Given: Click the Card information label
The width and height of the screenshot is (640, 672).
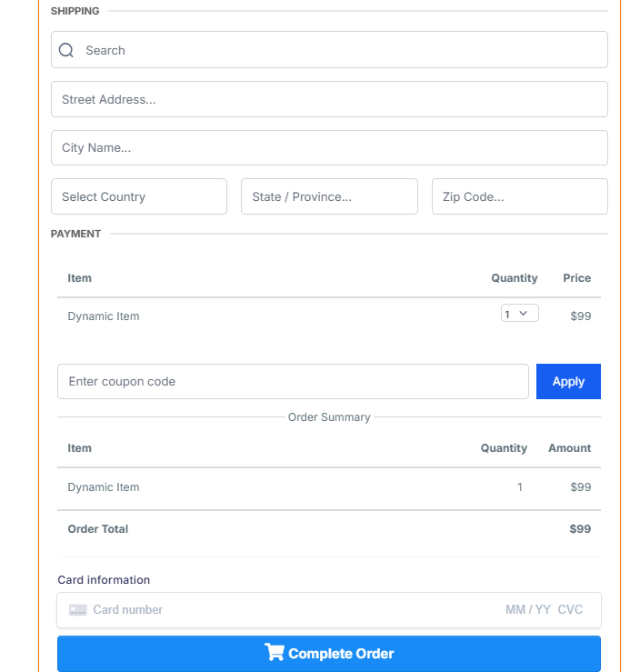Looking at the screenshot, I should [x=104, y=580].
